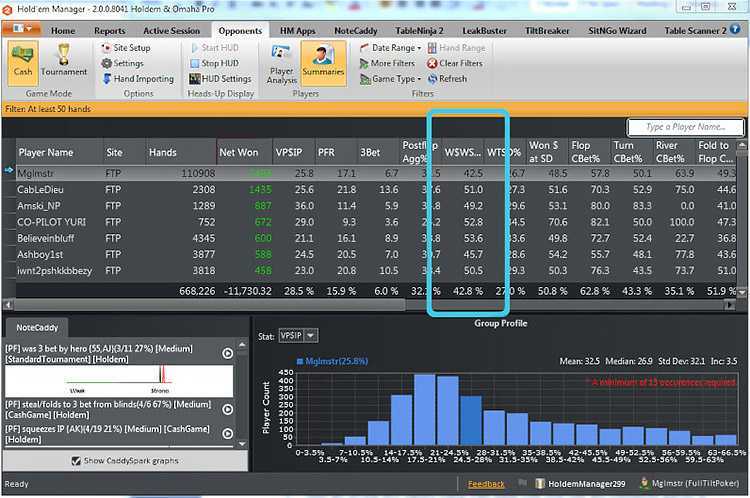Viewport: 750px width, 498px height.
Task: Play the 'squeezes IP' note
Action: click(228, 433)
